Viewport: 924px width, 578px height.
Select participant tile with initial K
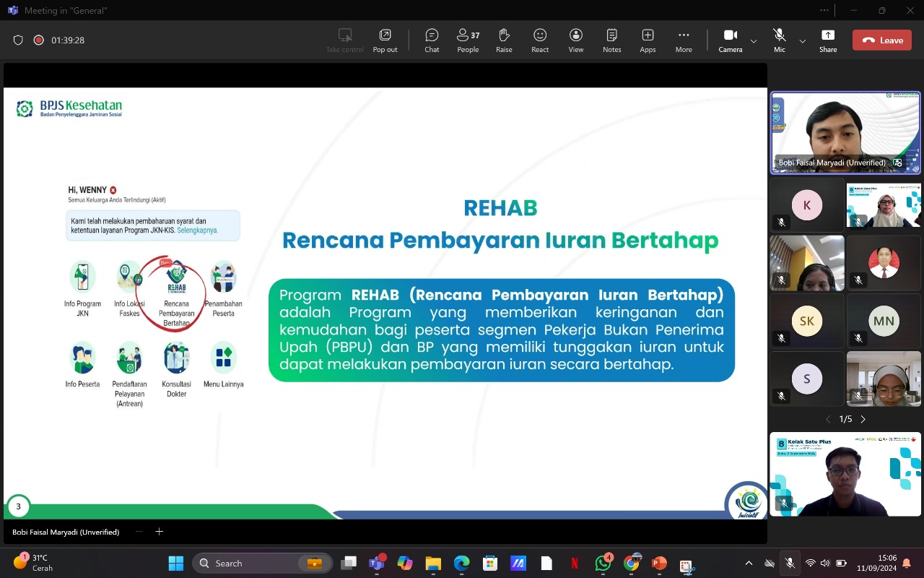pyautogui.click(x=806, y=205)
